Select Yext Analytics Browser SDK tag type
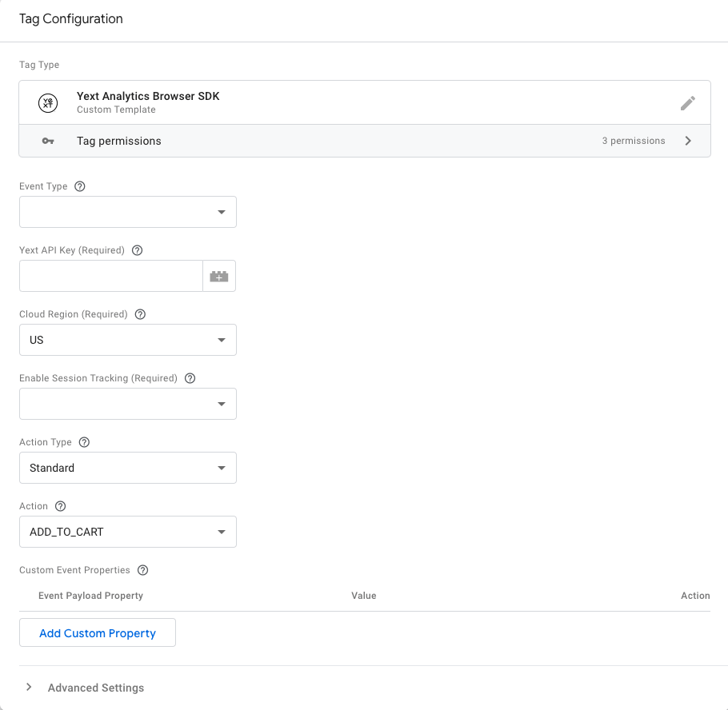 pyautogui.click(x=365, y=102)
